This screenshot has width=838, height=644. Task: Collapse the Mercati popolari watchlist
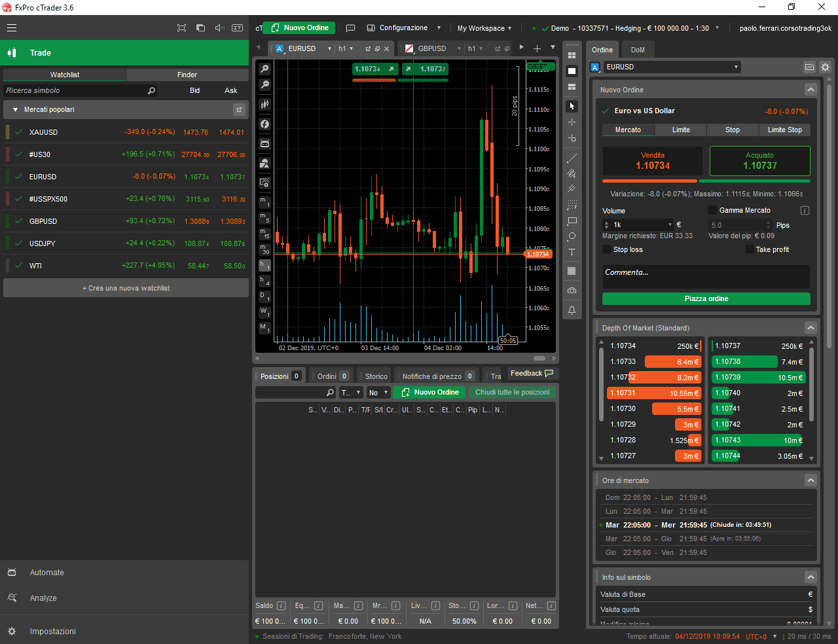(x=16, y=110)
